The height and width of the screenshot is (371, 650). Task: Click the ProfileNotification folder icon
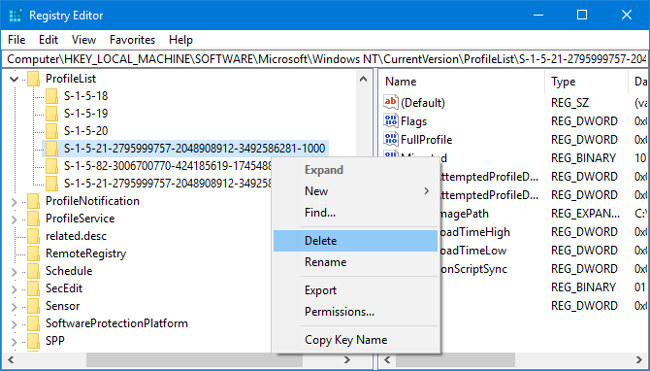[33, 201]
